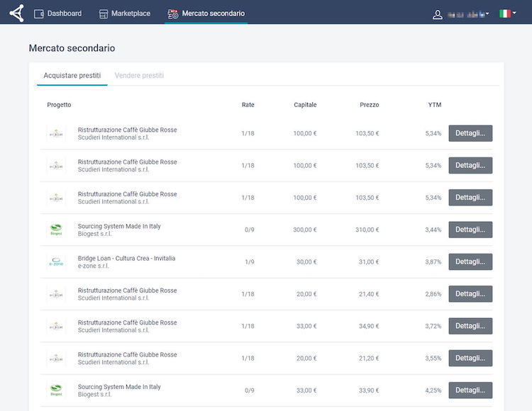The height and width of the screenshot is (411, 532).
Task: Click the 3,44% YTM value
Action: 433,230
